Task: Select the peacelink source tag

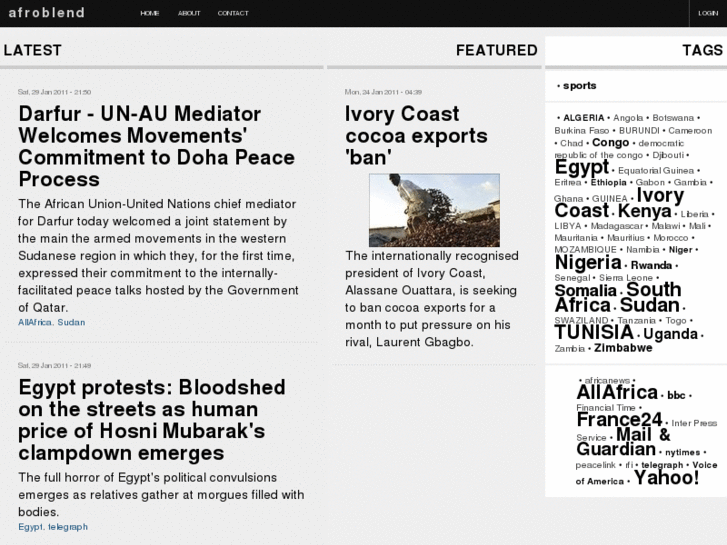Action: [596, 465]
